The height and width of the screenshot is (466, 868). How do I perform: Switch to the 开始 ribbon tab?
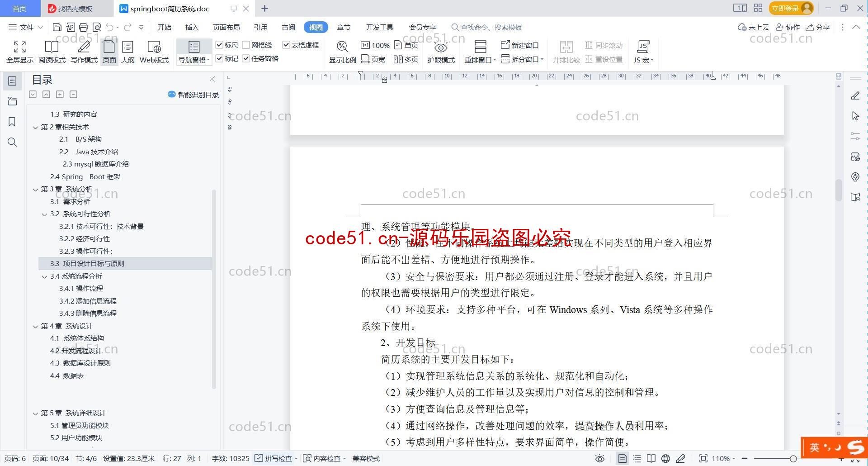pos(165,27)
